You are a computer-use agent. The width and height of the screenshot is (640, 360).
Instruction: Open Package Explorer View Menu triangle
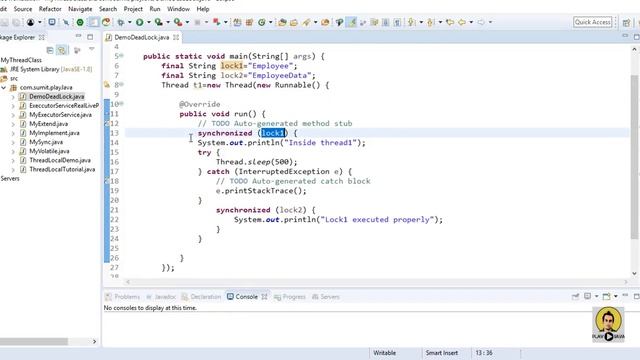(91, 49)
